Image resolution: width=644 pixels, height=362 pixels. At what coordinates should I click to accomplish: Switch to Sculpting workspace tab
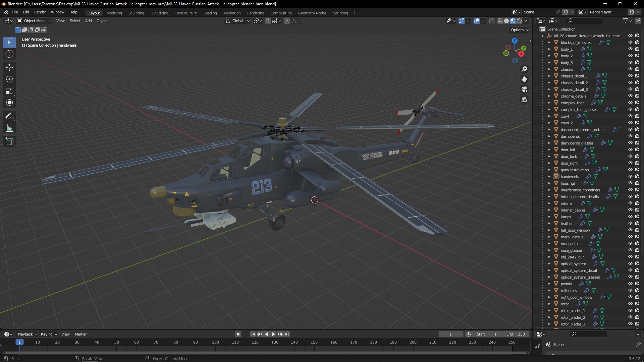tap(136, 13)
